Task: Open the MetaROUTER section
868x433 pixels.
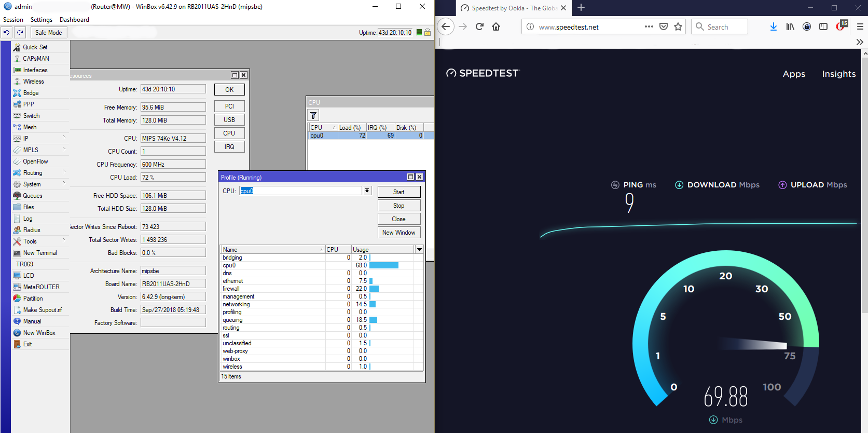Action: coord(41,287)
